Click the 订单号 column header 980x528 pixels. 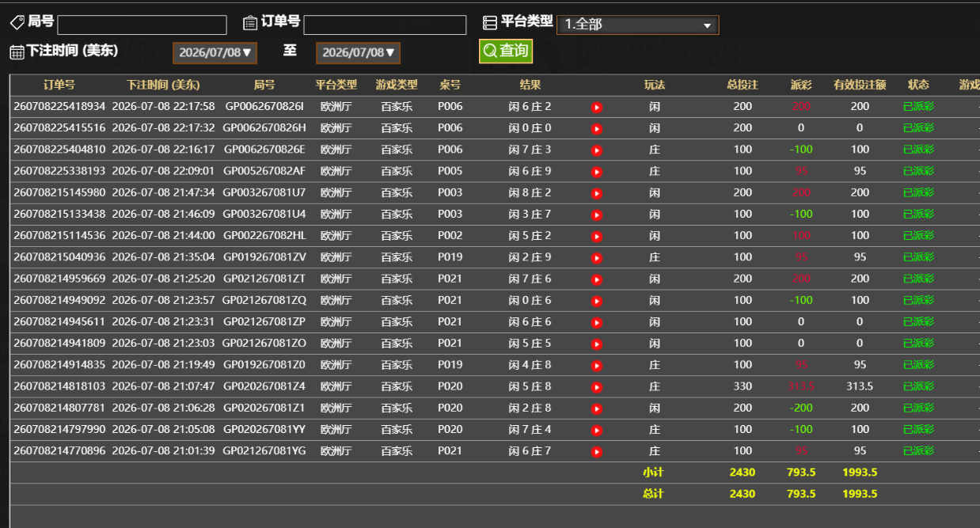pyautogui.click(x=59, y=85)
